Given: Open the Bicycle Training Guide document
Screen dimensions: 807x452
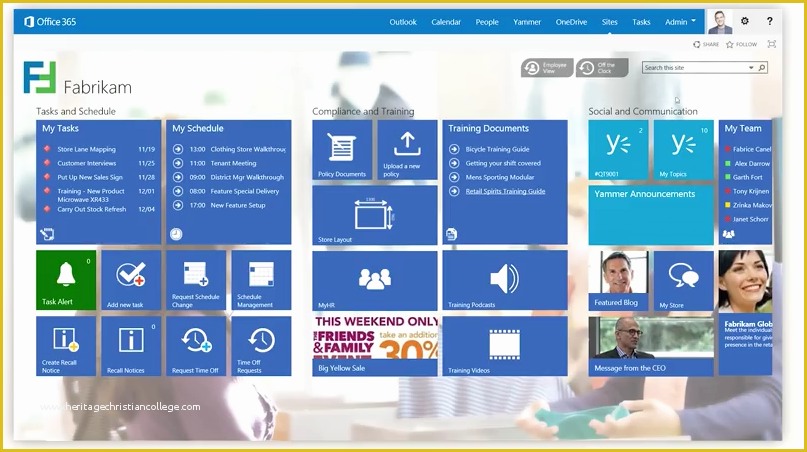Looking at the screenshot, I should pos(497,149).
